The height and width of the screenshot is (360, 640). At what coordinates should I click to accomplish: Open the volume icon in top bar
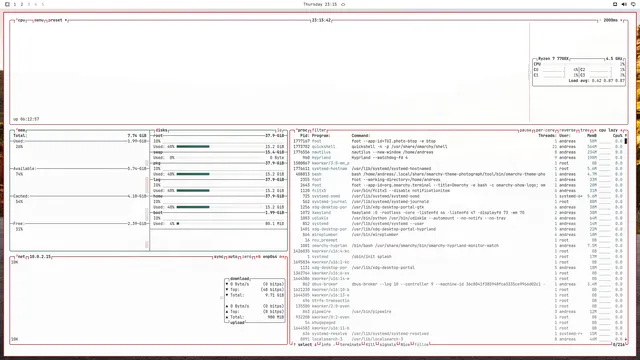[624, 4]
